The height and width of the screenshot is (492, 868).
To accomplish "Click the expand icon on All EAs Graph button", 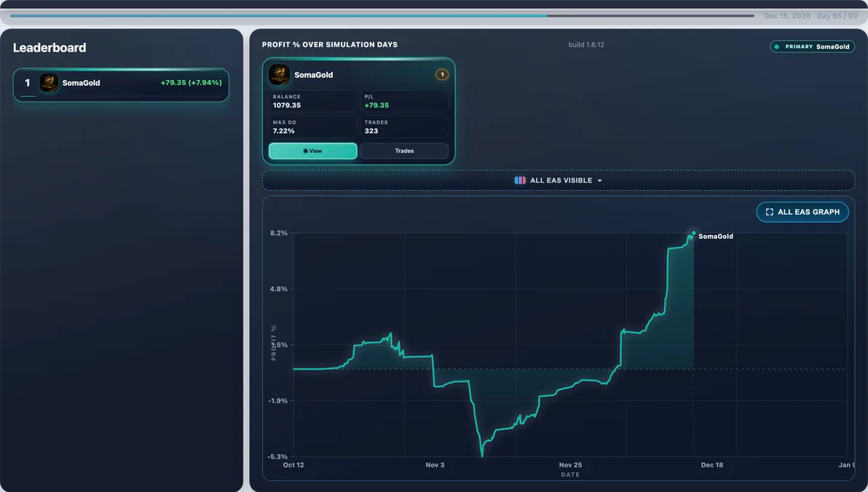I will [x=769, y=212].
